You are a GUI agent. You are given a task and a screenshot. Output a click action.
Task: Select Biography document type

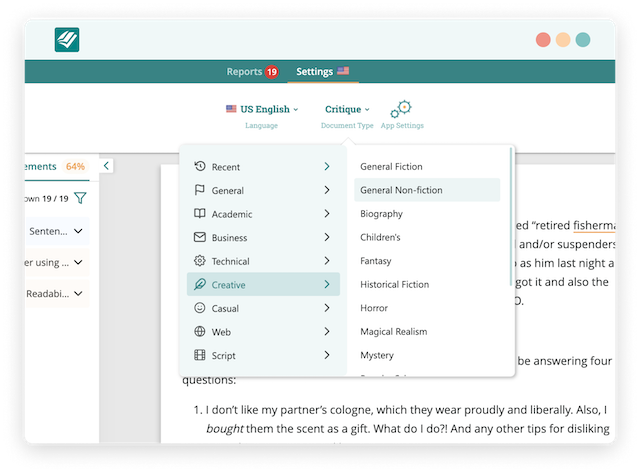pyautogui.click(x=427, y=213)
